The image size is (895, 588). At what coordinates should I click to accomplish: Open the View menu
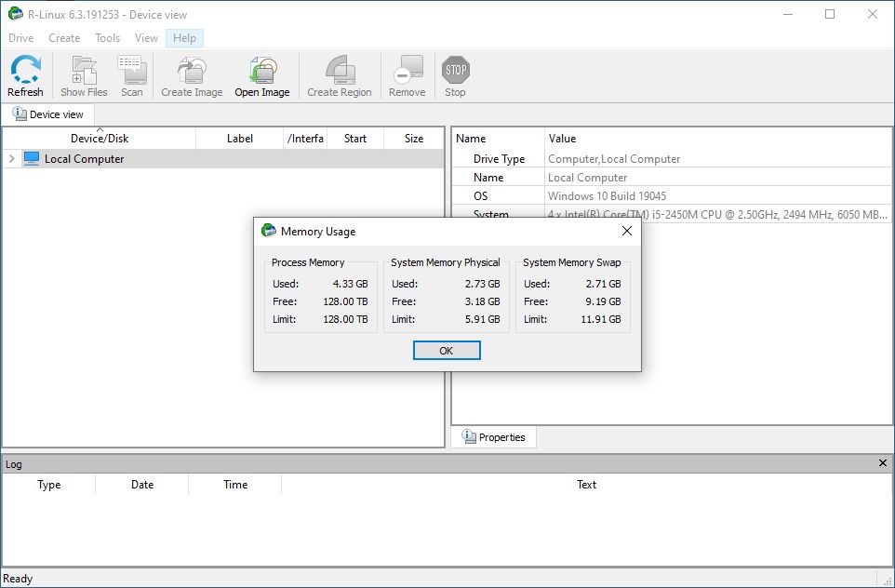(x=146, y=37)
